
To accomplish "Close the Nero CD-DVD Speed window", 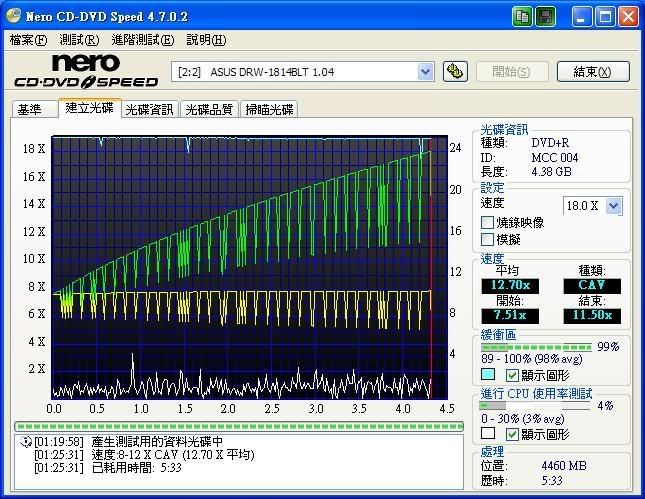I will tap(628, 17).
